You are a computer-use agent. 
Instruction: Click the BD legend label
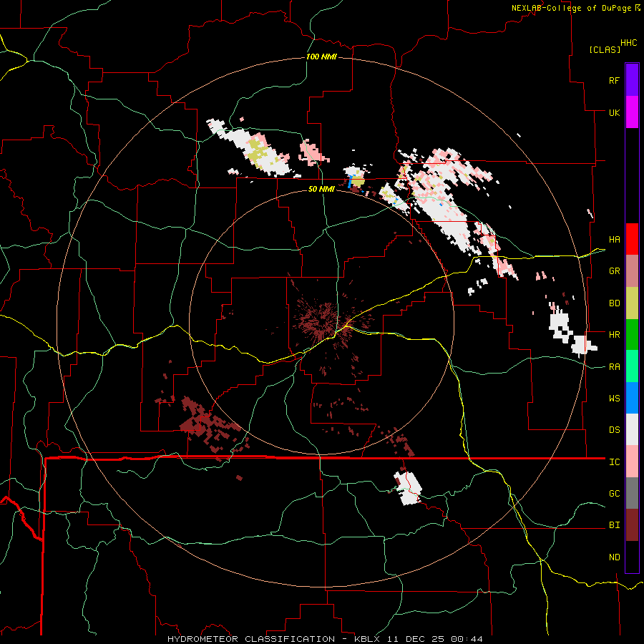coord(615,303)
